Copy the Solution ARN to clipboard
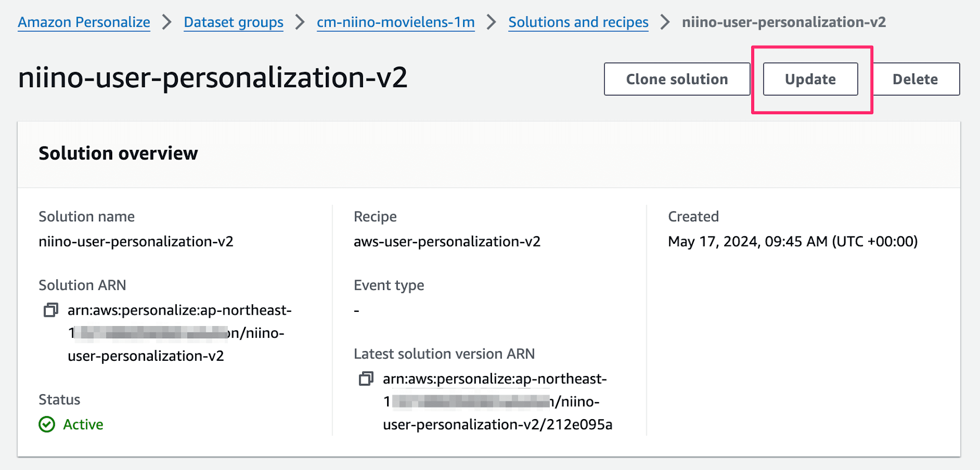Viewport: 980px width, 470px height. pos(51,310)
